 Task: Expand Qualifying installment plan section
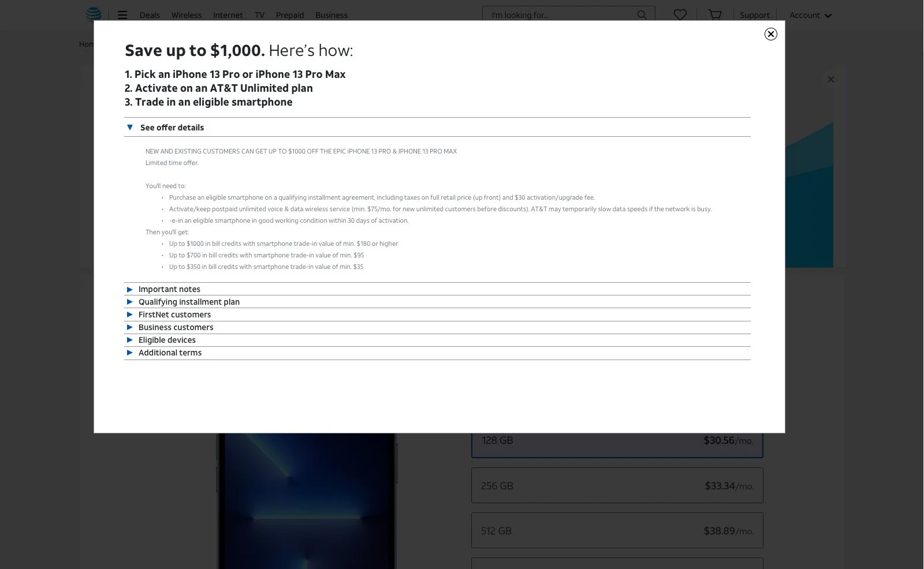(437, 302)
